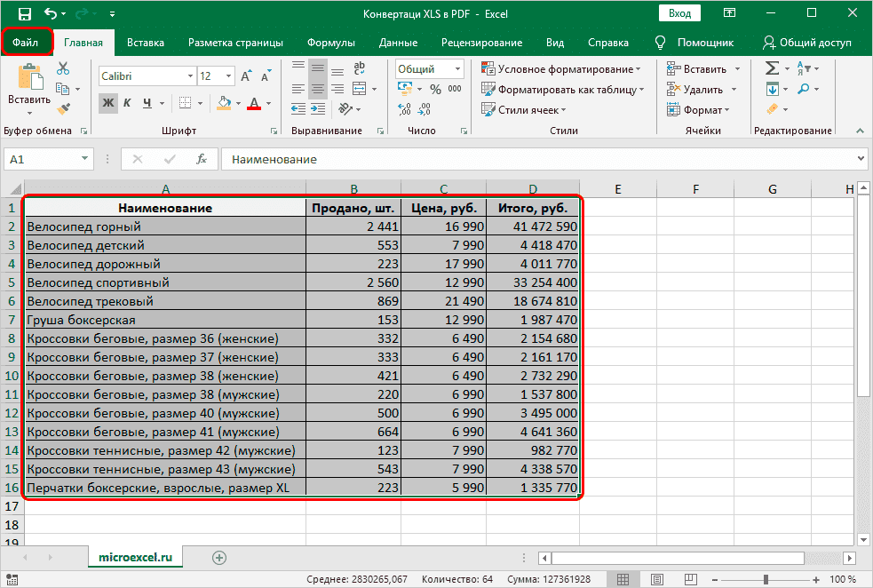Viewport: 873px width, 588px height.
Task: Toggle underline formatting with the Ч icon
Action: (x=146, y=103)
